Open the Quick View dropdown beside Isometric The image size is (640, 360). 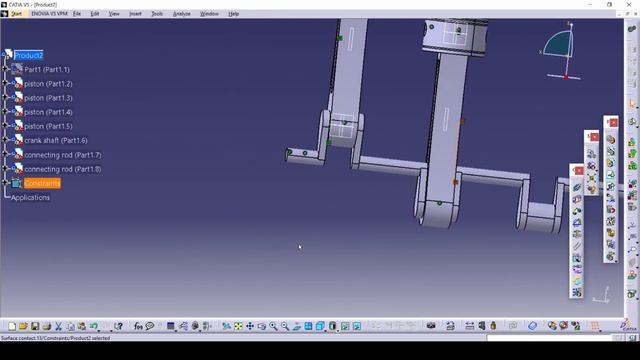[325, 330]
